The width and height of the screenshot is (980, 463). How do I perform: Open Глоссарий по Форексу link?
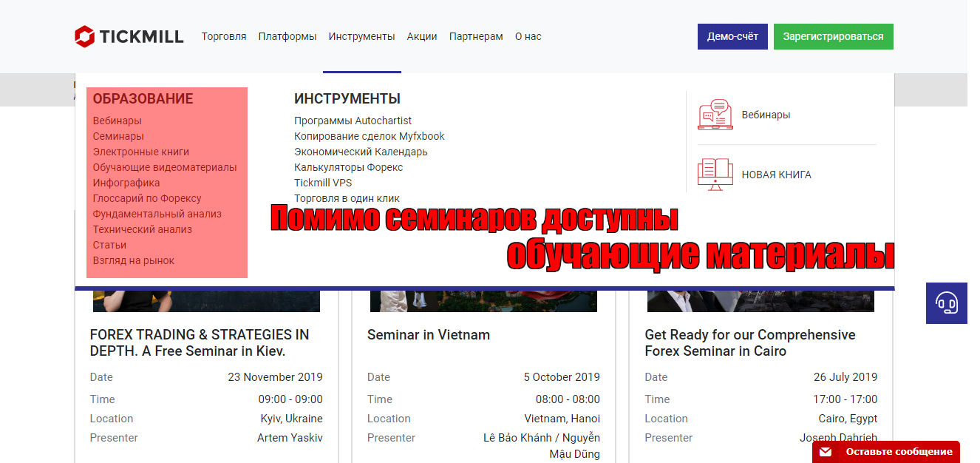pyautogui.click(x=147, y=198)
